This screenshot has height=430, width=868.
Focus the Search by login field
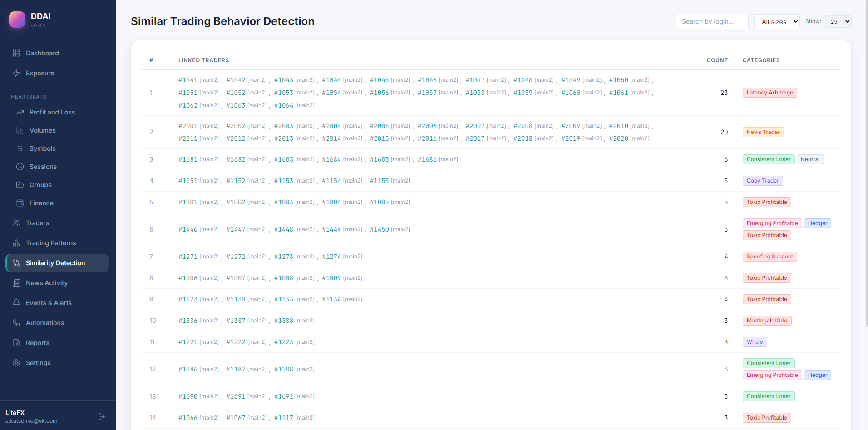(x=712, y=21)
